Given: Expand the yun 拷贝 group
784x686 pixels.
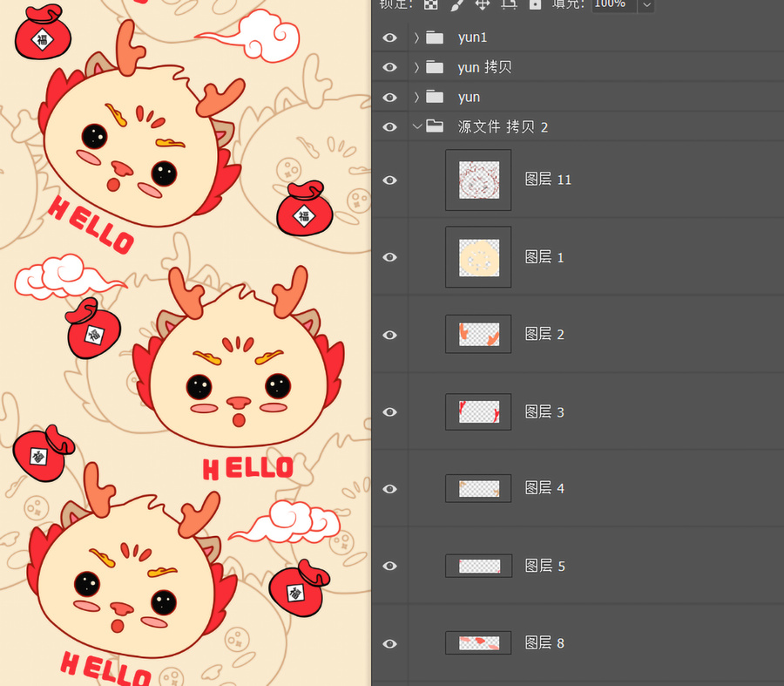Looking at the screenshot, I should (416, 67).
